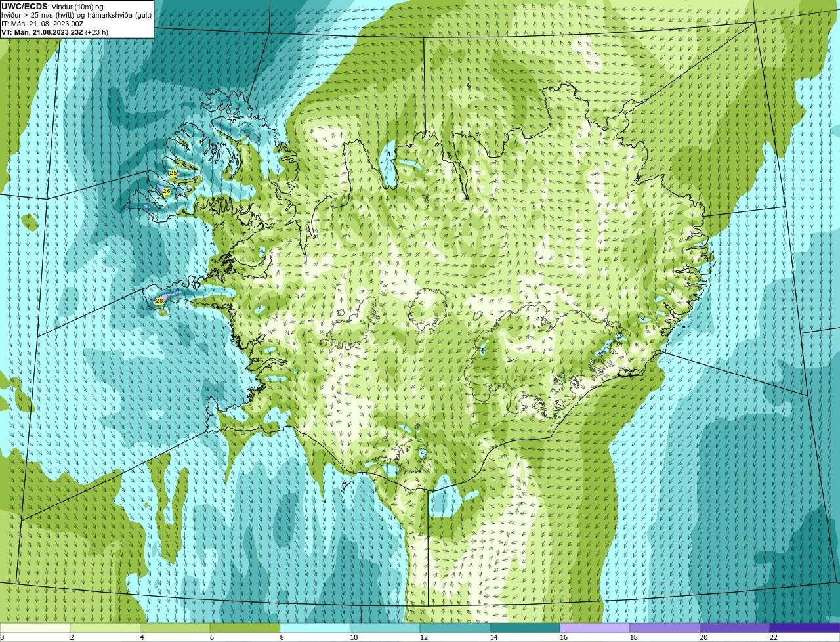The height and width of the screenshot is (642, 840).
Task: Click the 8–10 m/s light cyan swatch
Action: pyautogui.click(x=315, y=628)
